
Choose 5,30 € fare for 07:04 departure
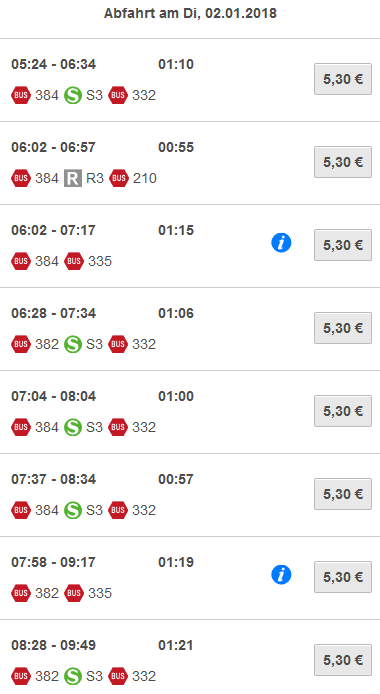tap(343, 411)
